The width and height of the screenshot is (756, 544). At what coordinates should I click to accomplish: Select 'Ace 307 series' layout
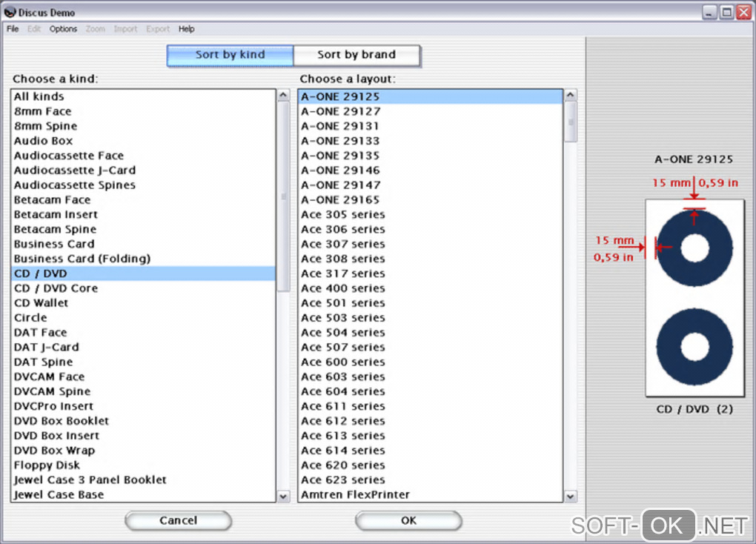431,244
